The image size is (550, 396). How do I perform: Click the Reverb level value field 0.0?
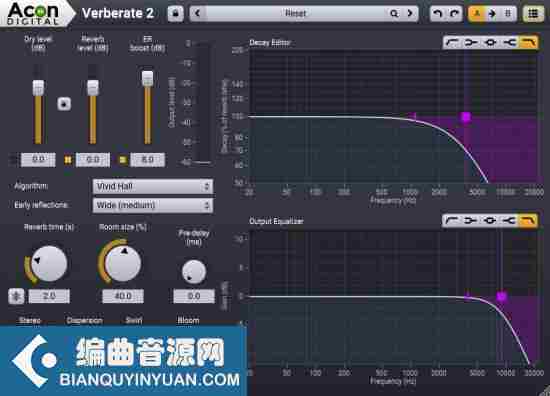point(93,160)
